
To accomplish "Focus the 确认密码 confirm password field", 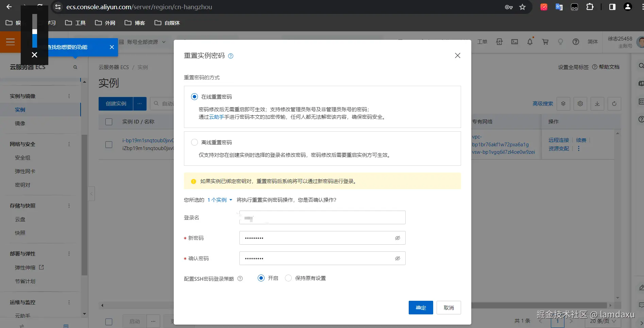I will tap(322, 258).
